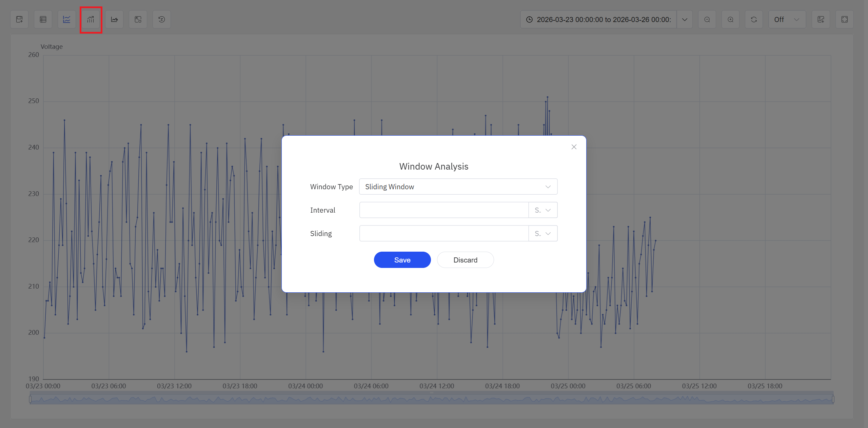Select the line chart view icon
Image resolution: width=868 pixels, height=428 pixels.
point(67,19)
